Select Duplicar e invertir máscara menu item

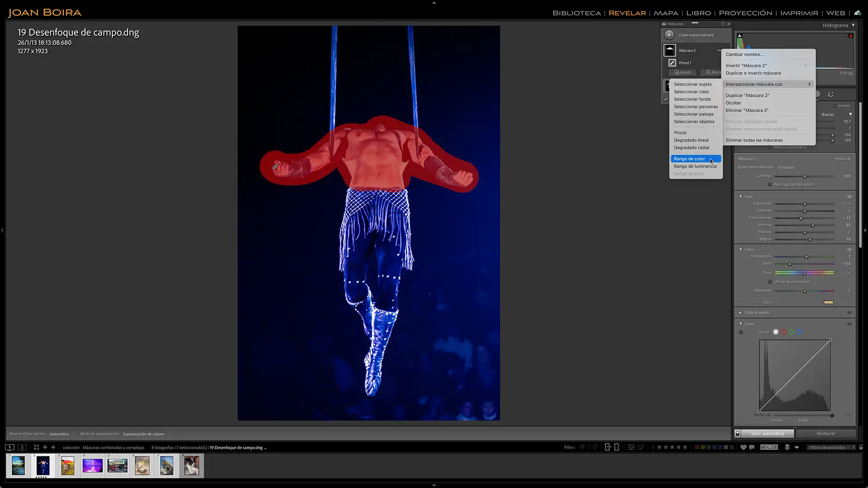coord(753,73)
